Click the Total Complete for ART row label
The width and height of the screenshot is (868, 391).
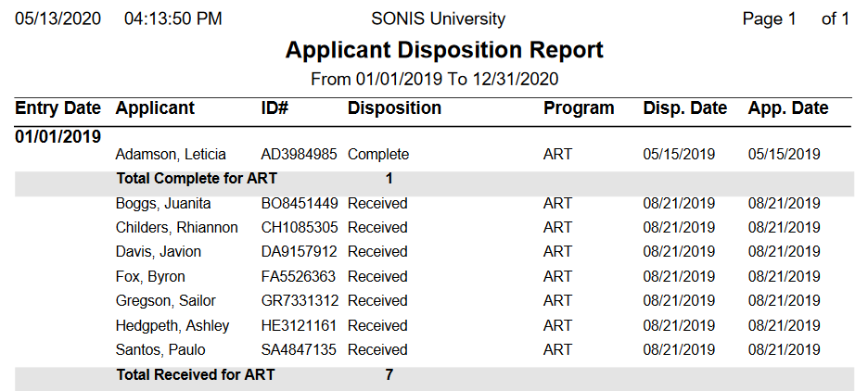[x=197, y=179]
